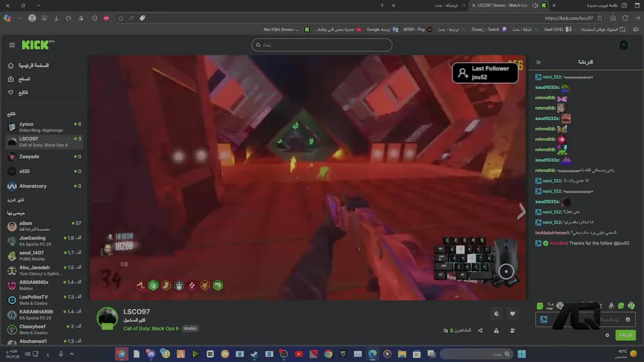Image resolution: width=644 pixels, height=362 pixels.
Task: Click the Windows Start button
Action: click(x=521, y=354)
